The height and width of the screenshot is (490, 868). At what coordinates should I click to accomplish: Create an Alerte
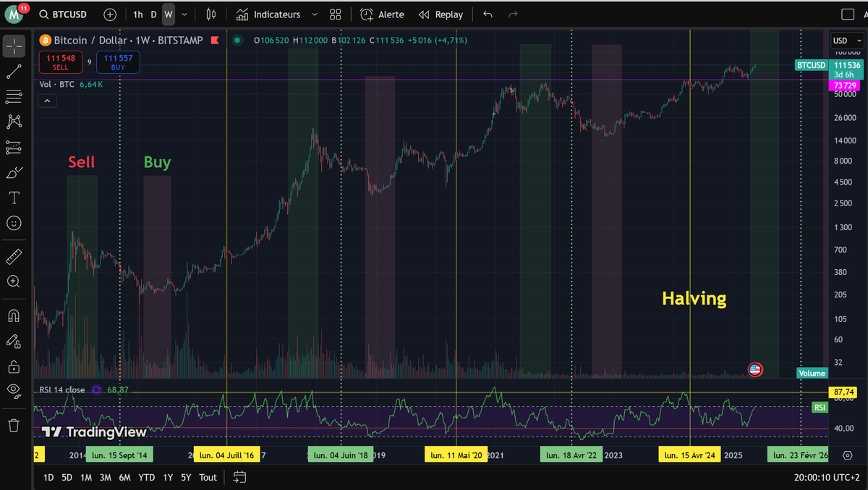coord(383,14)
